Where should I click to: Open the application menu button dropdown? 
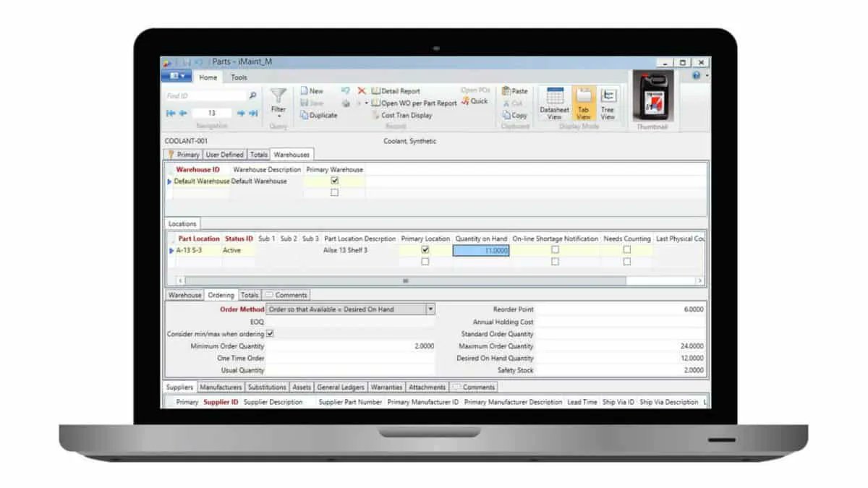[176, 76]
